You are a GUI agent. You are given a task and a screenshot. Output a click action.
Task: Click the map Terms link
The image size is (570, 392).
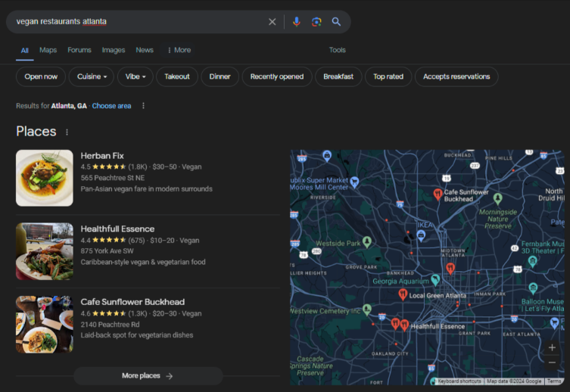click(554, 381)
